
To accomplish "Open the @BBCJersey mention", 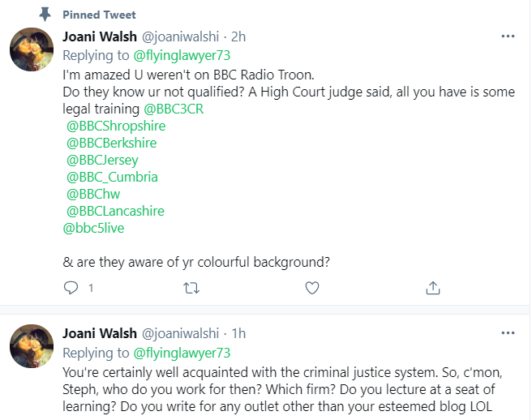I will 103,160.
